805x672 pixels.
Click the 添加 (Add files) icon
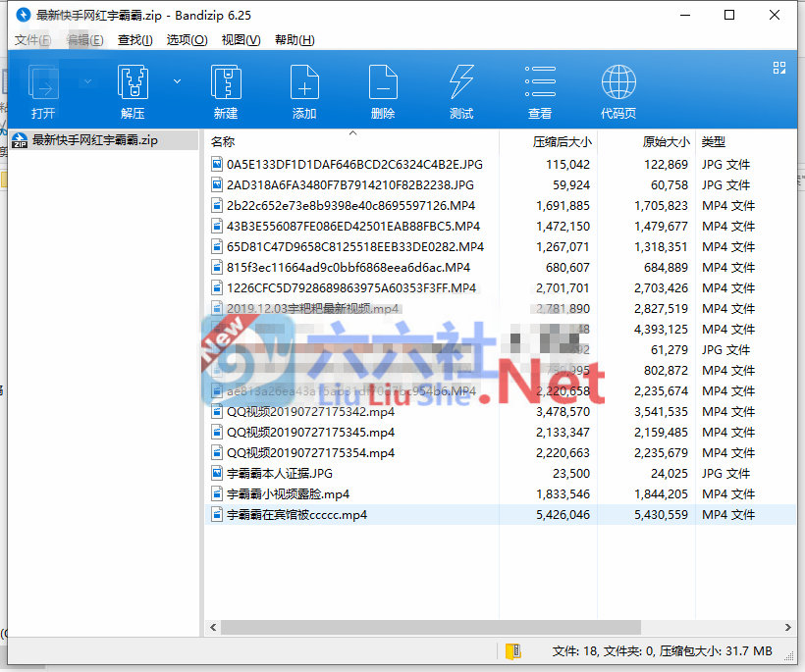point(304,88)
